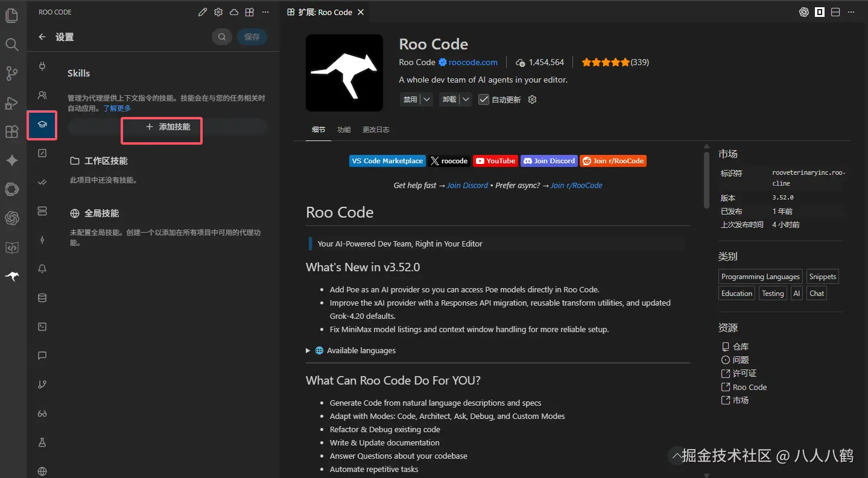Open the dropdown arrow beside 禁用
868x478 pixels.
(426, 99)
